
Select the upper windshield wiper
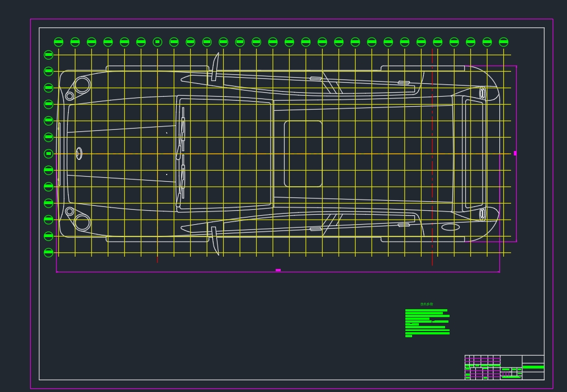(181, 133)
